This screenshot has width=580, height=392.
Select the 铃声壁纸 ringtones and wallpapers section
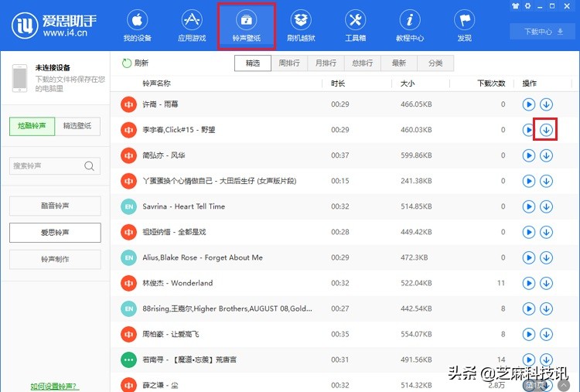pyautogui.click(x=247, y=26)
